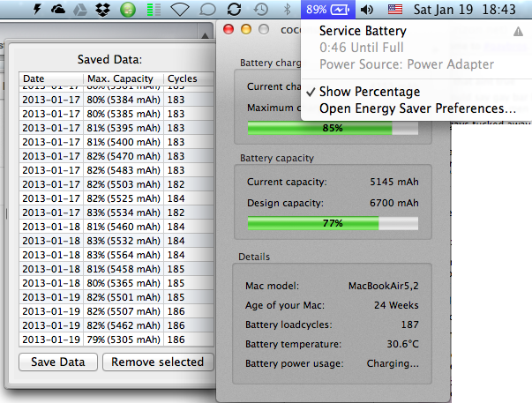The width and height of the screenshot is (532, 403).
Task: Select row 2013-01-19 82% (5462 mAh)
Action: (116, 325)
